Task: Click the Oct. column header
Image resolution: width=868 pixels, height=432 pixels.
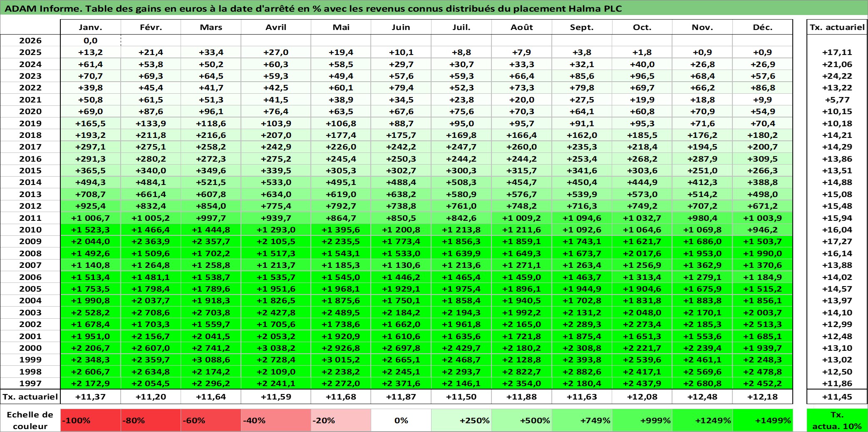Action: (642, 27)
